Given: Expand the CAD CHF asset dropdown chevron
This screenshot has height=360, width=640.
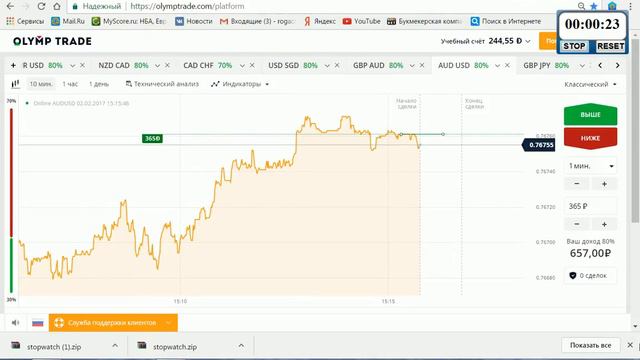Looking at the screenshot, I should pyautogui.click(x=242, y=66).
